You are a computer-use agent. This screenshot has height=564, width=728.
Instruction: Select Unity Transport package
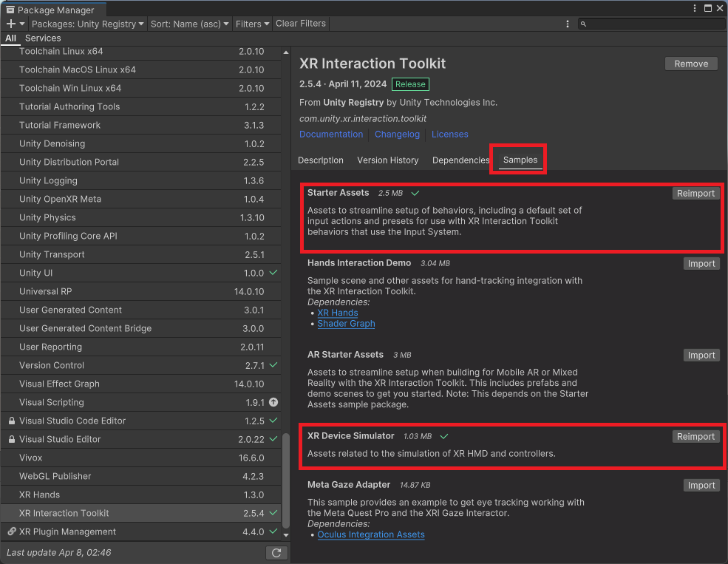coord(140,254)
